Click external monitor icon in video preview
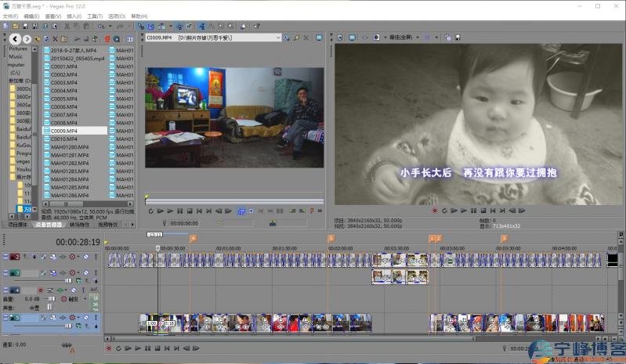 tap(352, 38)
